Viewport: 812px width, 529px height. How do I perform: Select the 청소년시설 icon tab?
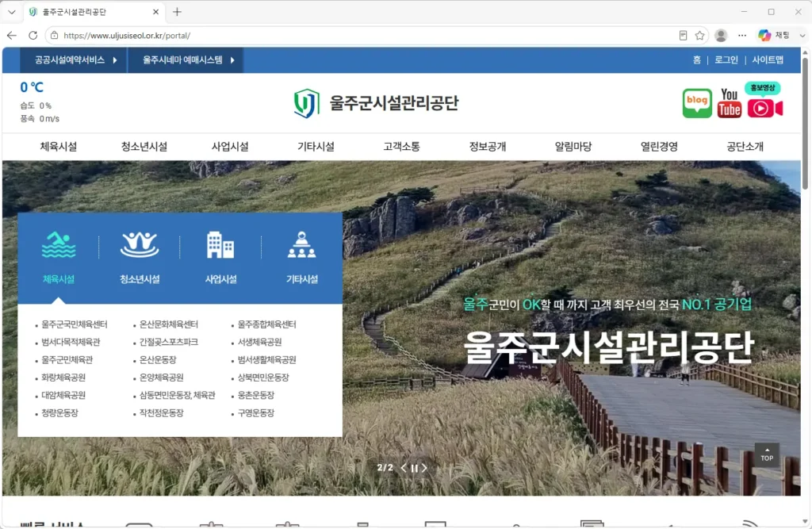pyautogui.click(x=140, y=258)
